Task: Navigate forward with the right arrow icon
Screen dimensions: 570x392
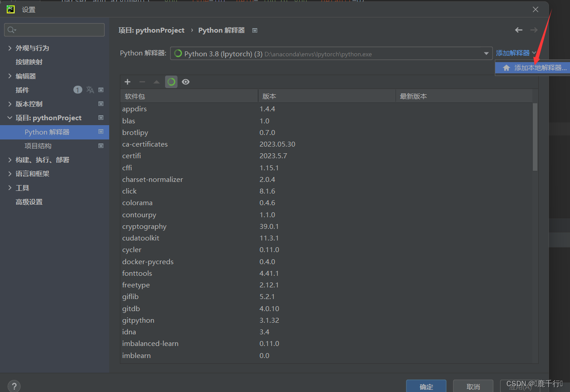Action: coord(534,30)
